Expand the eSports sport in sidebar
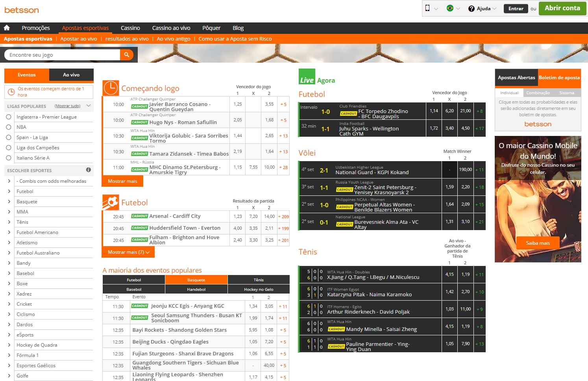 pos(9,335)
